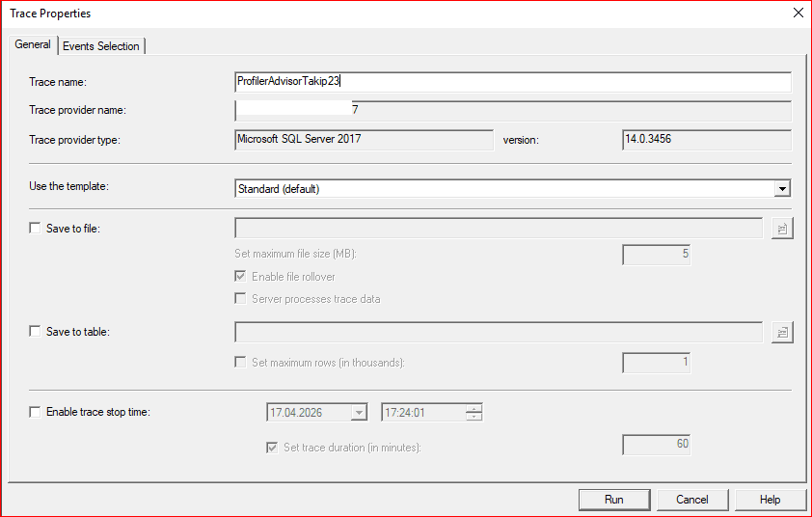Click the browse icon for Save to file
Screen dimensions: 812x517
coord(782,229)
